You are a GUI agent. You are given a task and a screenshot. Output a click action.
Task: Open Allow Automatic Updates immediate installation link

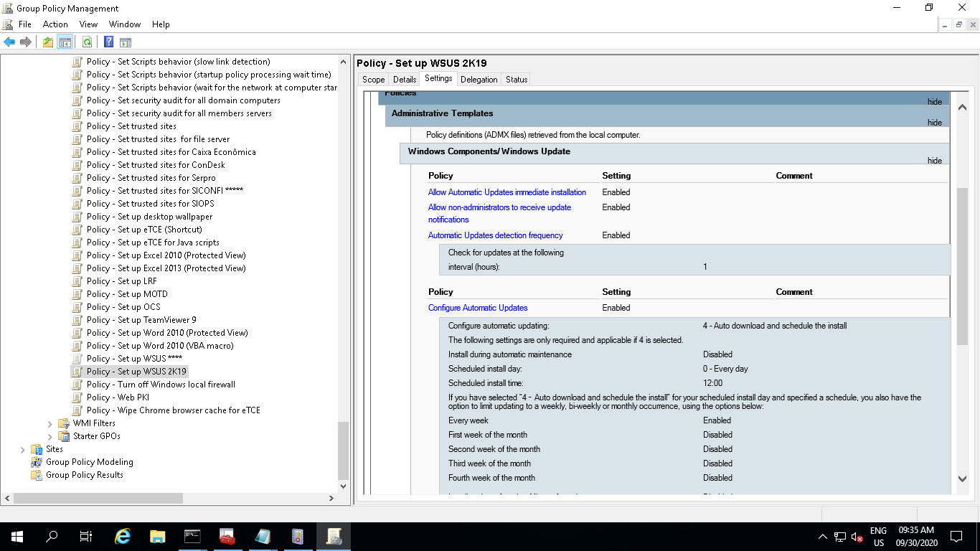507,192
